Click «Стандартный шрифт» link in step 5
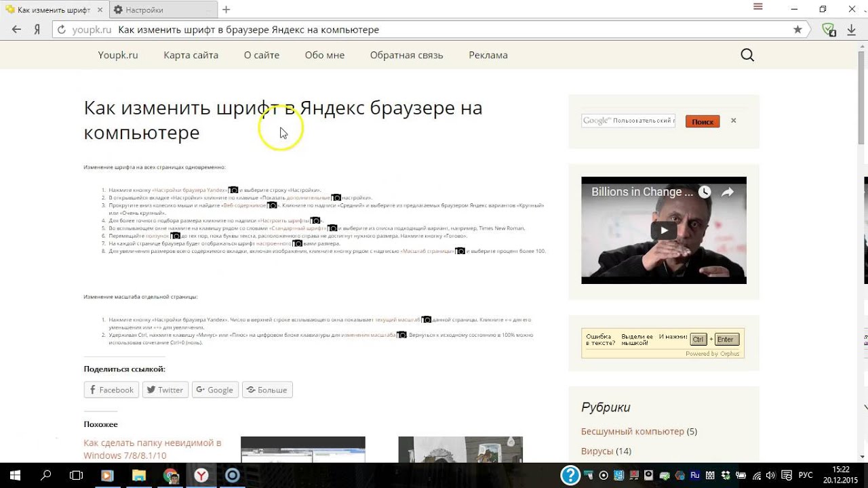868x488 pixels. 298,228
